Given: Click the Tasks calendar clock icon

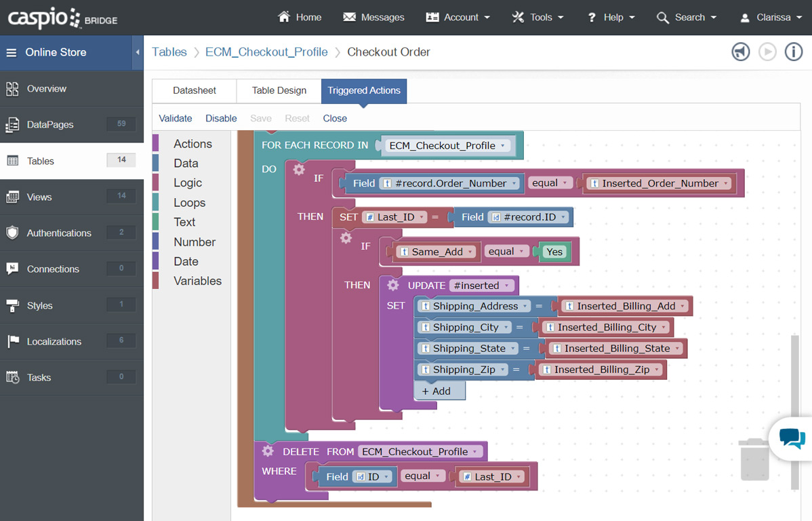Looking at the screenshot, I should click(12, 377).
